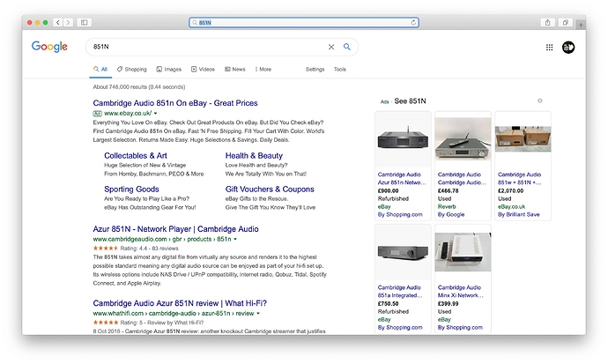
Task: Open the Health & Beauty sitelink
Action: pyautogui.click(x=254, y=155)
